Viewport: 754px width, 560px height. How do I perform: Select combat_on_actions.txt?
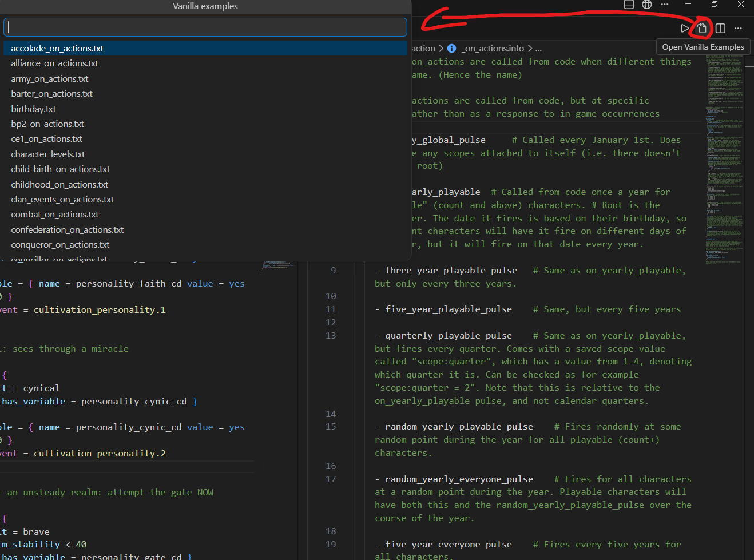click(205, 215)
